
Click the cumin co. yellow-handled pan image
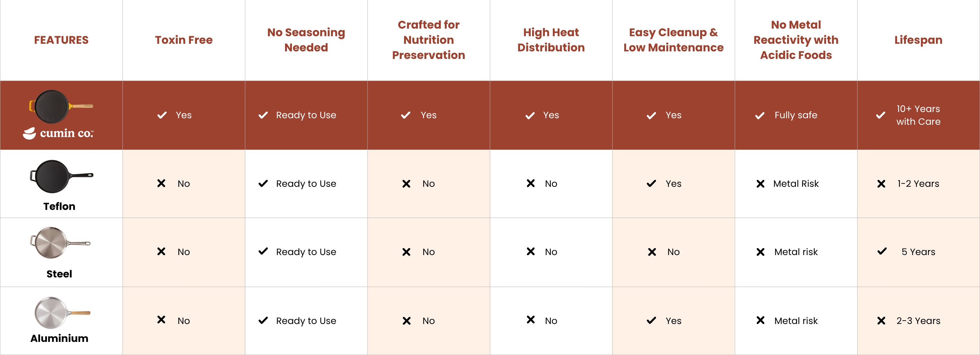pos(61,106)
